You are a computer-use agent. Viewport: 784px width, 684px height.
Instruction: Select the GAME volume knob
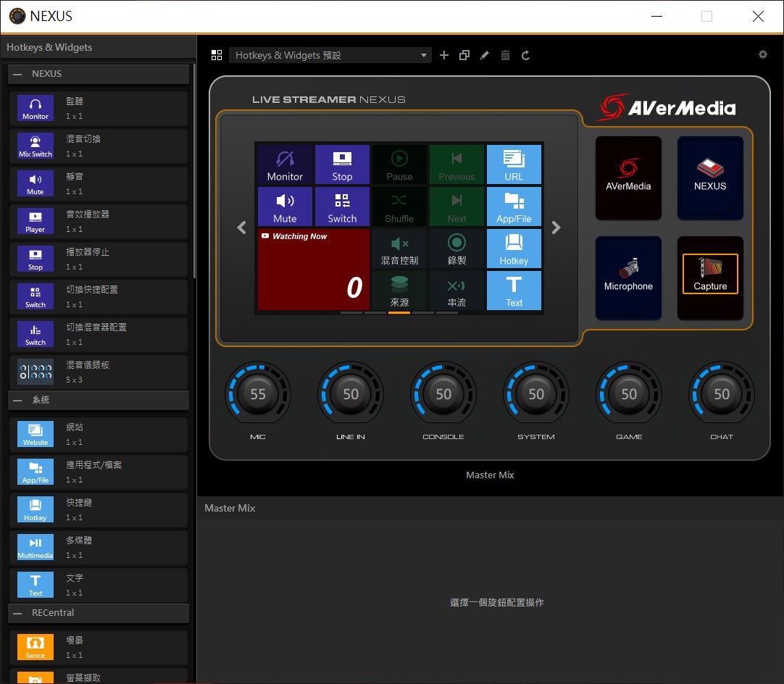(629, 394)
